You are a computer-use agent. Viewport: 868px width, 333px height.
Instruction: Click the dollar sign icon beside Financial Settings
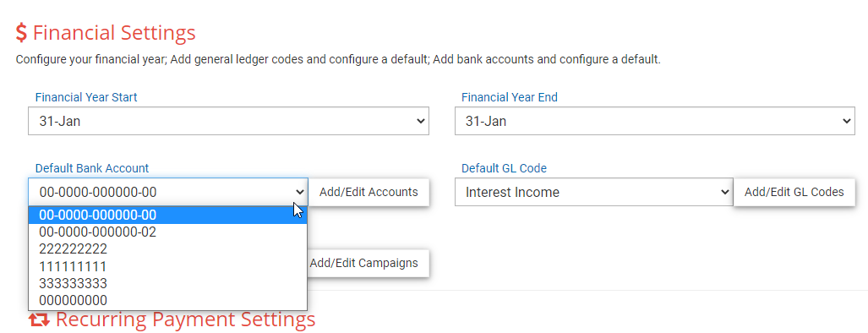[21, 33]
